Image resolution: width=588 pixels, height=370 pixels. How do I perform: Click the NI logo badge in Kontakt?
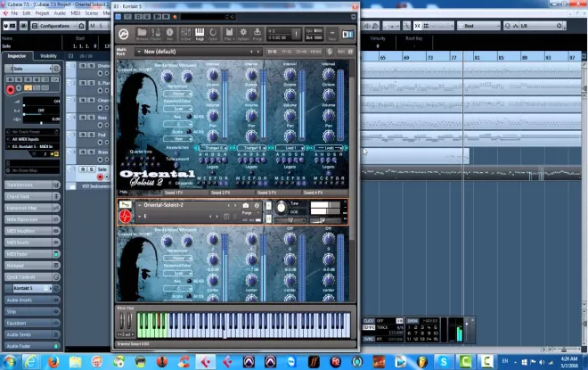tap(347, 34)
